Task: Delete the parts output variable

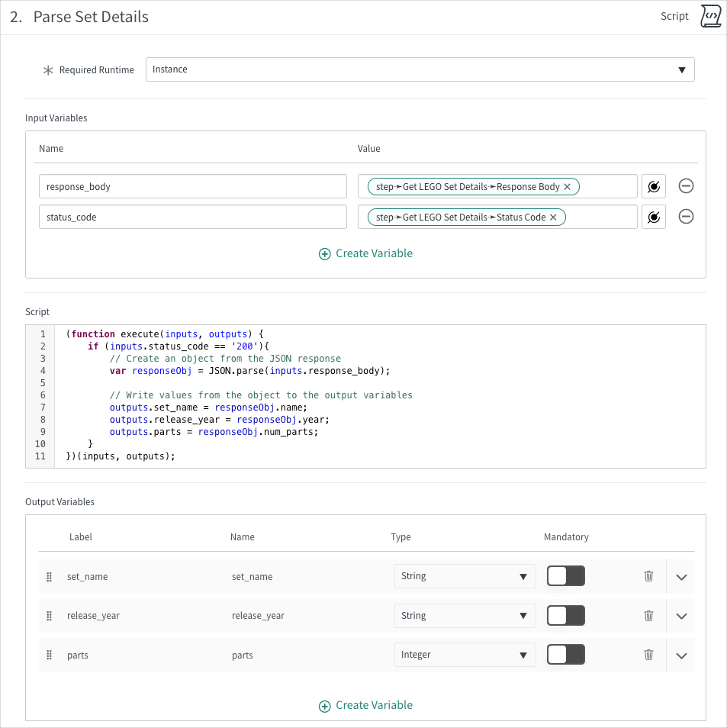Action: [x=648, y=655]
